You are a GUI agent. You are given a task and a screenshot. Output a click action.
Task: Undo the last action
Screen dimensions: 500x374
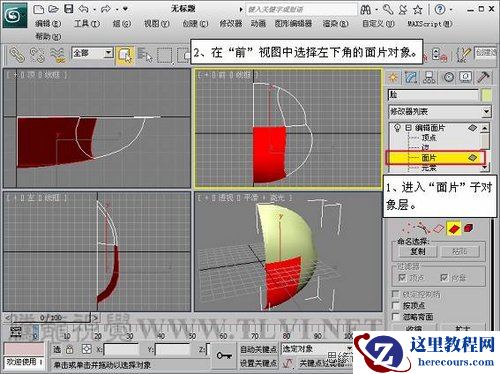[x=84, y=9]
